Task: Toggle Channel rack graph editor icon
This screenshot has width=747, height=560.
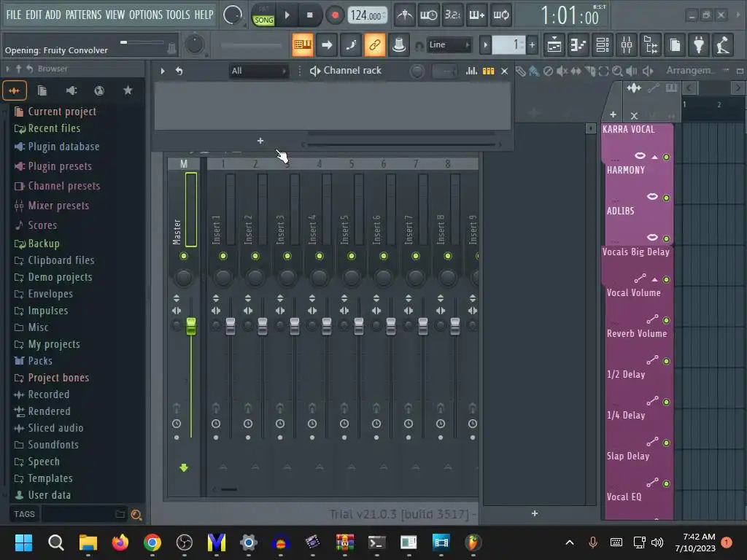Action: coord(471,71)
